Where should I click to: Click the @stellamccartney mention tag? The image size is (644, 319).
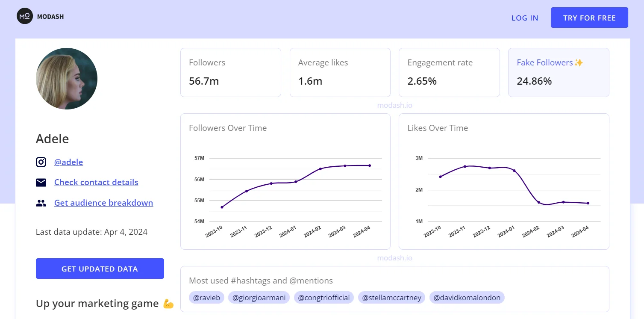pos(391,298)
